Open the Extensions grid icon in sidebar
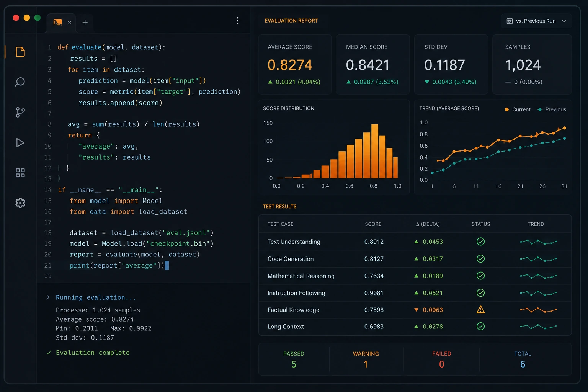Viewport: 588px width, 392px height. click(x=20, y=173)
